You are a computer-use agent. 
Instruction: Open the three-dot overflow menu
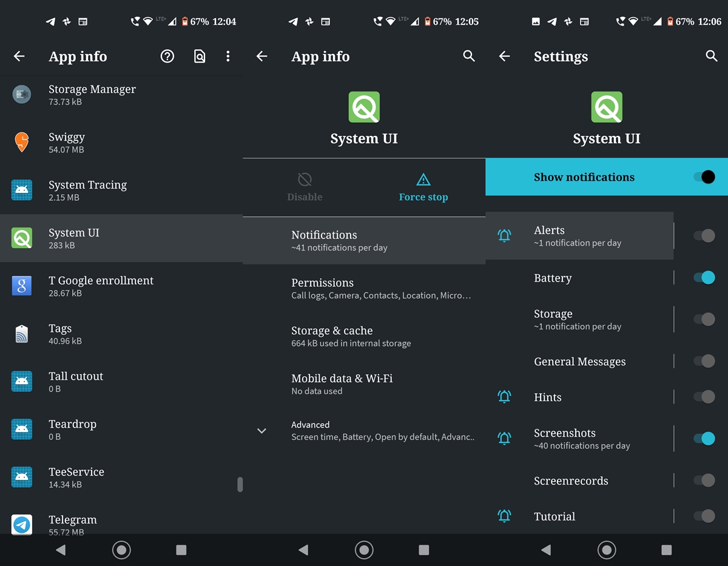228,56
